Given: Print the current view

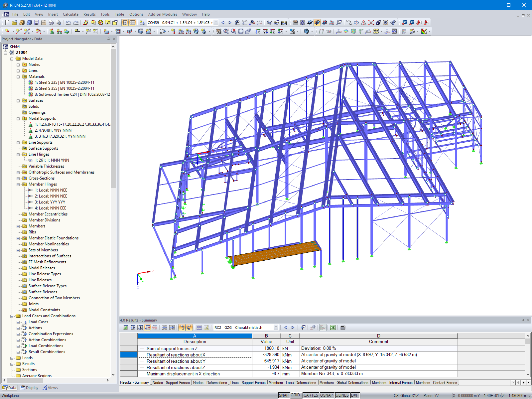Looking at the screenshot, I should point(52,23).
